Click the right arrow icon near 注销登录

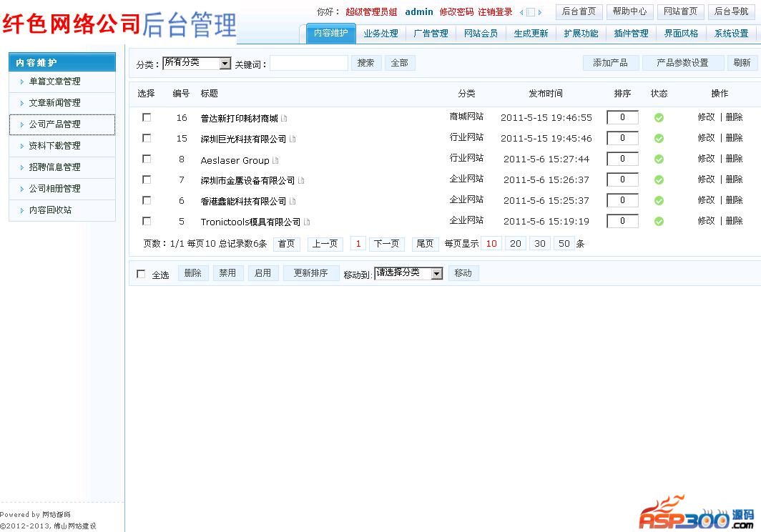pyautogui.click(x=540, y=13)
